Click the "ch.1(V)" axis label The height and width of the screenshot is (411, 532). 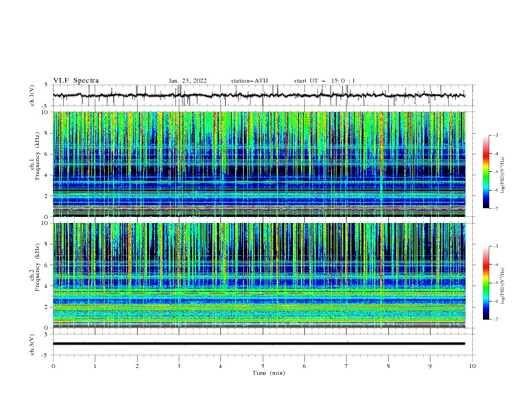[32, 95]
